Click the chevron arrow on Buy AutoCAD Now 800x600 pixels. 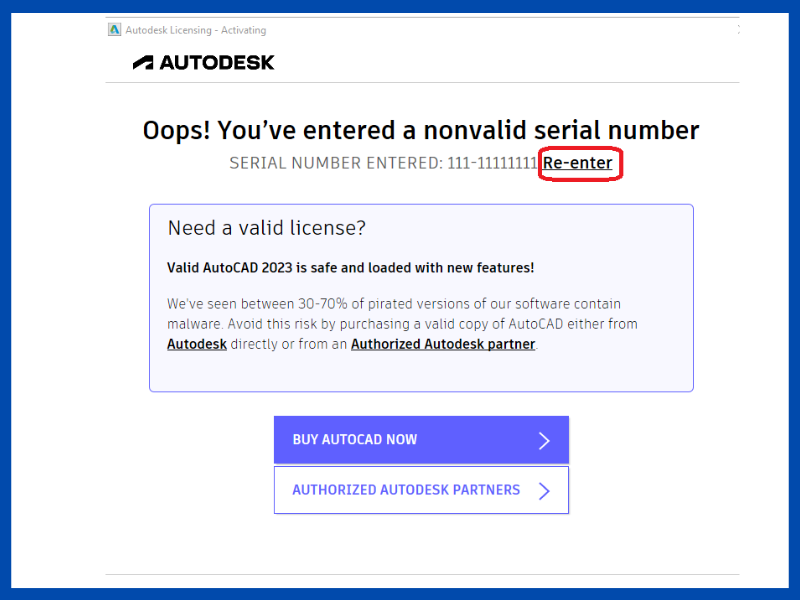click(544, 440)
